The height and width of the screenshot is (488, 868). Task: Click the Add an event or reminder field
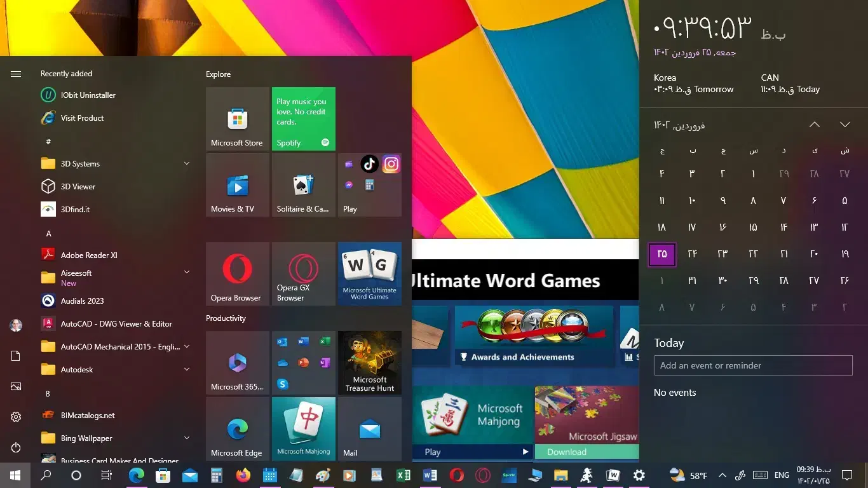coord(753,365)
